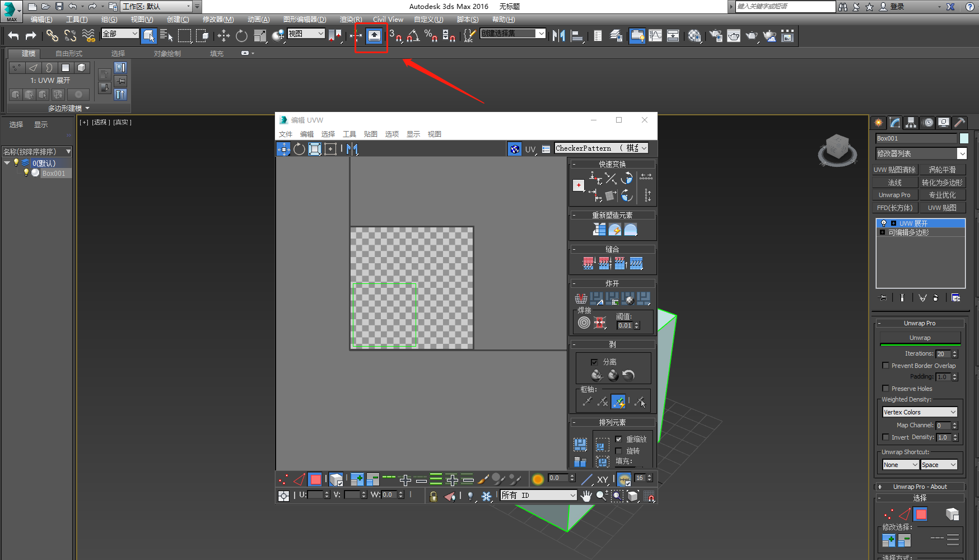979x560 pixels.
Task: Click the Quick Peel icon
Action: pyautogui.click(x=596, y=375)
